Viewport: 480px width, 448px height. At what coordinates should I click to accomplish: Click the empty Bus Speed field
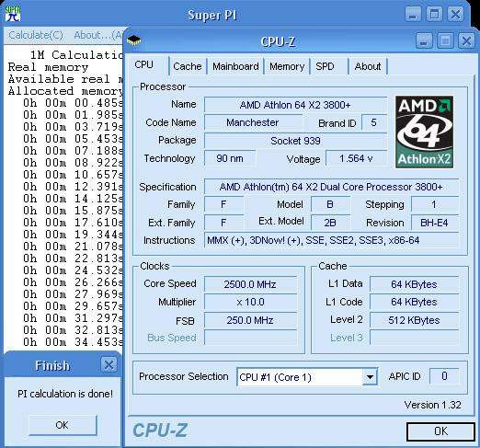250,338
